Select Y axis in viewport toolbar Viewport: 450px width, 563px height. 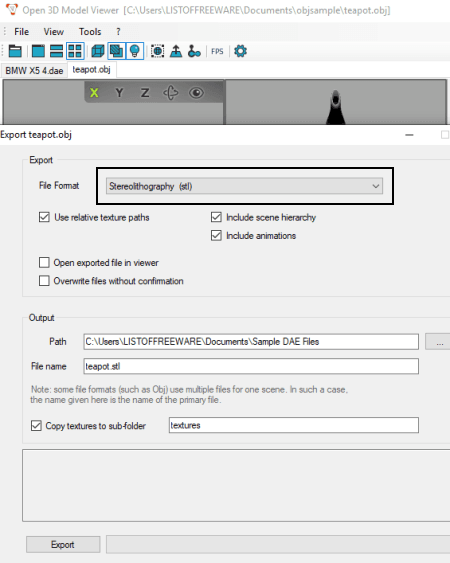point(120,93)
